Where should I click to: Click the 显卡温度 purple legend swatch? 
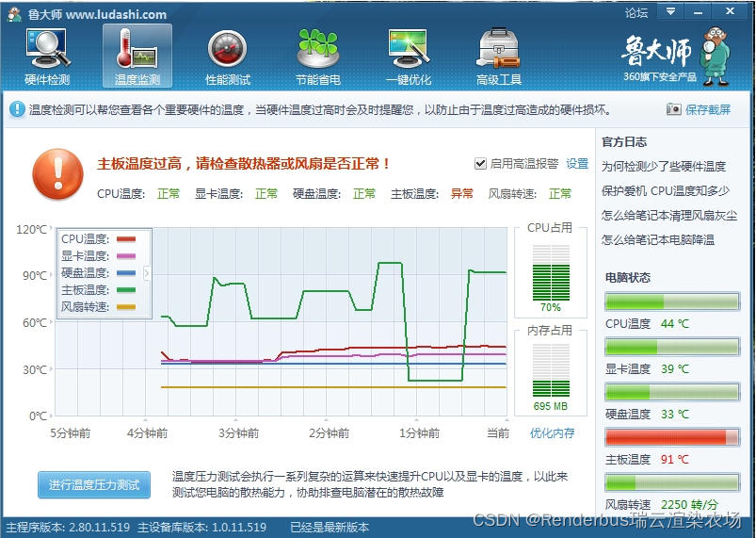click(126, 255)
